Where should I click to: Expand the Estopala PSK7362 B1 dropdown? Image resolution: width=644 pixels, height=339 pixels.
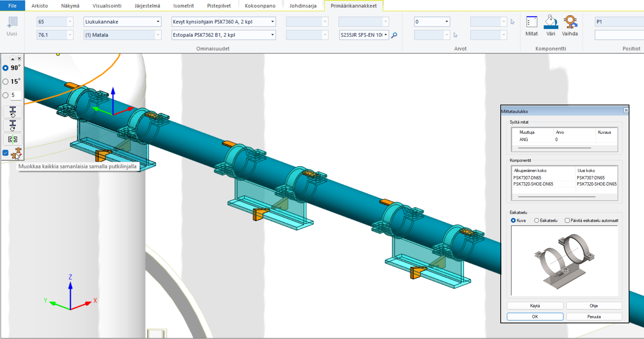point(272,35)
